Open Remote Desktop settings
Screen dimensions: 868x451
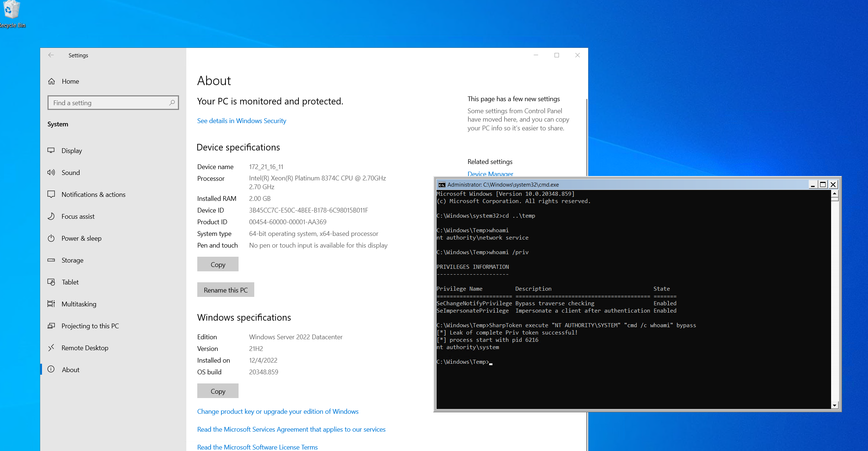[x=113, y=348]
